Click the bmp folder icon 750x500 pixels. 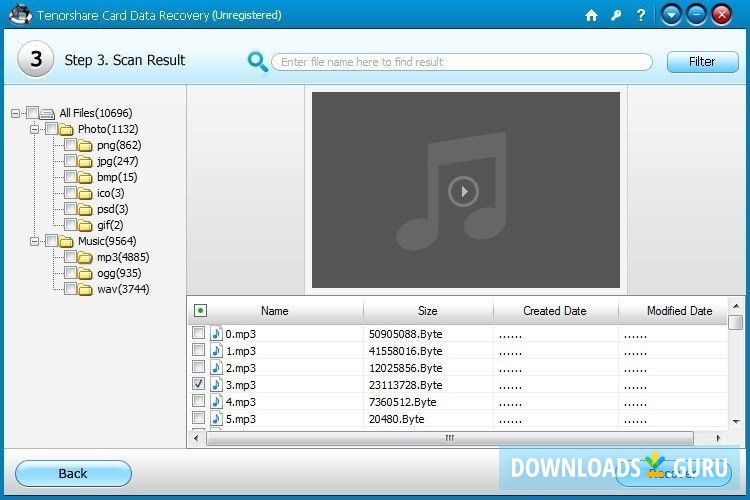(x=85, y=178)
